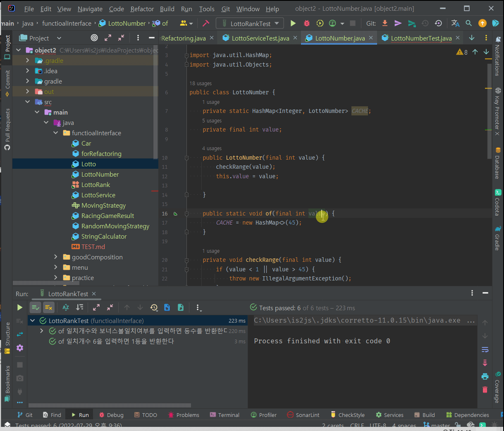Expand the goodComposition folder
This screenshot has height=431, width=504.
pyautogui.click(x=56, y=257)
